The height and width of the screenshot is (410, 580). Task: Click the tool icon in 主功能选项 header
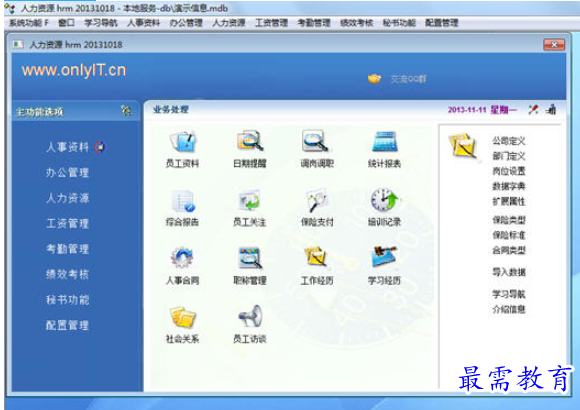point(126,110)
